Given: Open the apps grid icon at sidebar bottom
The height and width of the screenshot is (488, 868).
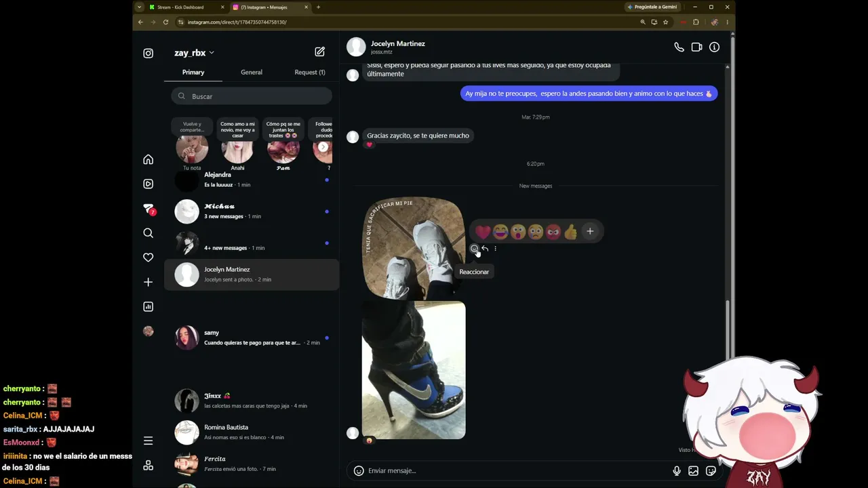Looking at the screenshot, I should [149, 466].
